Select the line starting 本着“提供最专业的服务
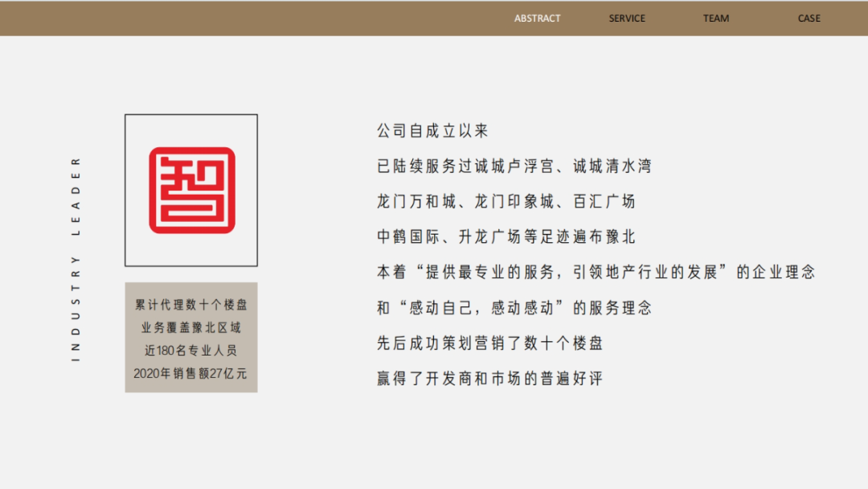Image resolution: width=868 pixels, height=489 pixels. [x=596, y=272]
